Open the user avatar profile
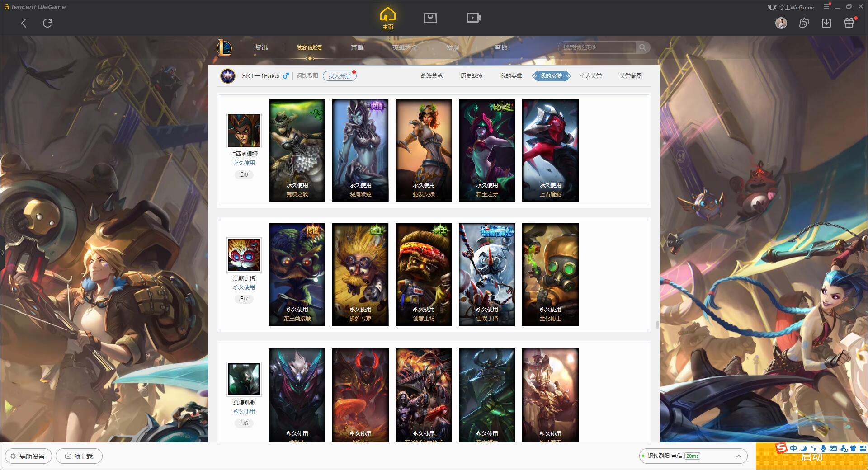868x470 pixels. [781, 23]
